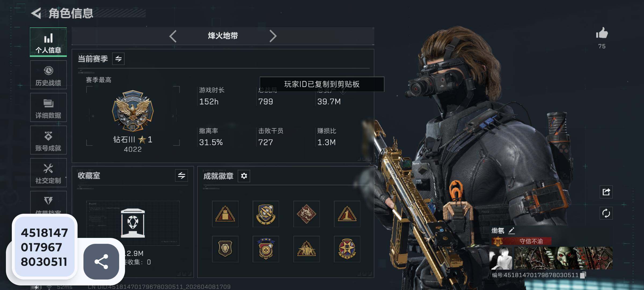
Task: Tap the clipboard share overlay button
Action: pyautogui.click(x=101, y=262)
